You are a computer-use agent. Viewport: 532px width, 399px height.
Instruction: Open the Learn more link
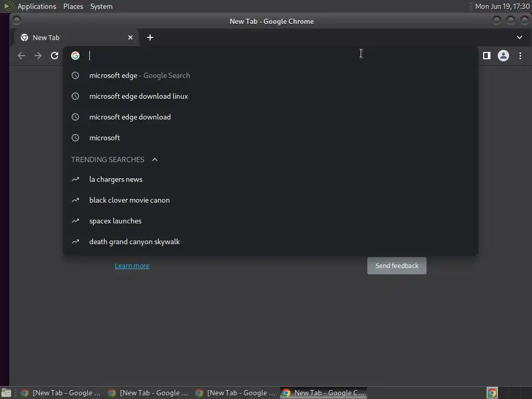(132, 265)
